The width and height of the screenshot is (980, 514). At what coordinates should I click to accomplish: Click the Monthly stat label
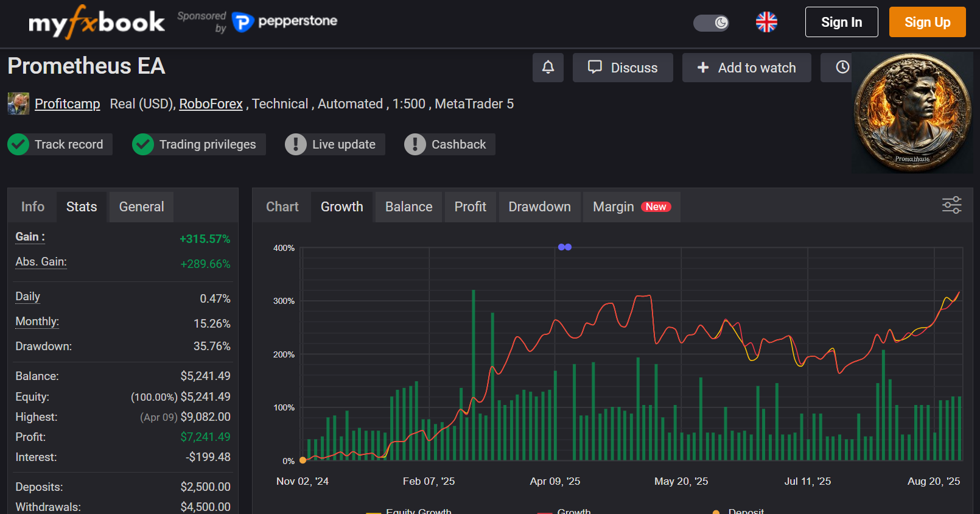(37, 322)
